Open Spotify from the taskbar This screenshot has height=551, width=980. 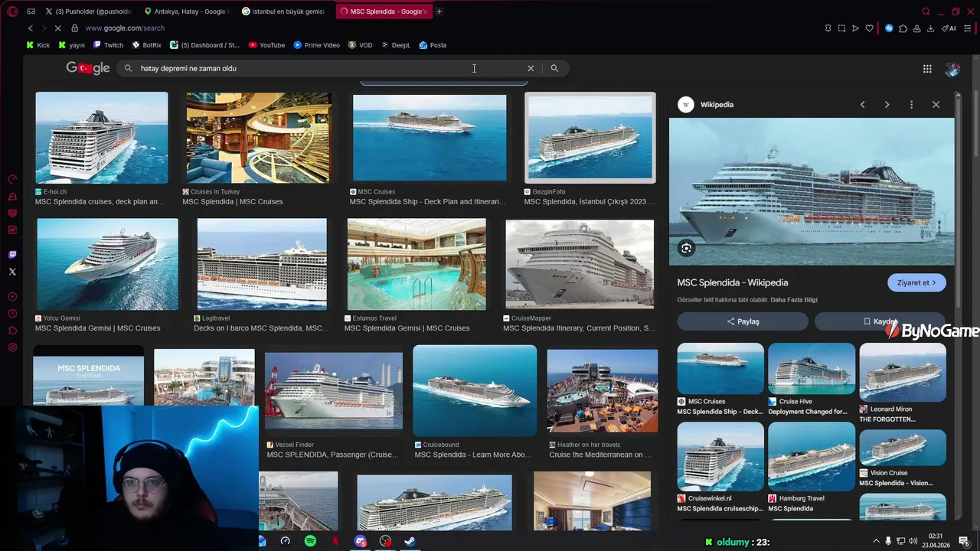(x=310, y=541)
